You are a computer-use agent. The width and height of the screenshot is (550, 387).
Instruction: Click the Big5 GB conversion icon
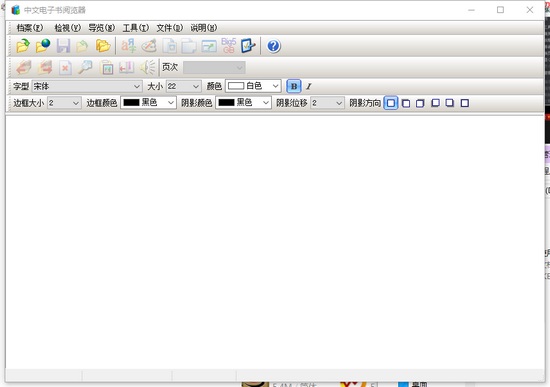228,46
